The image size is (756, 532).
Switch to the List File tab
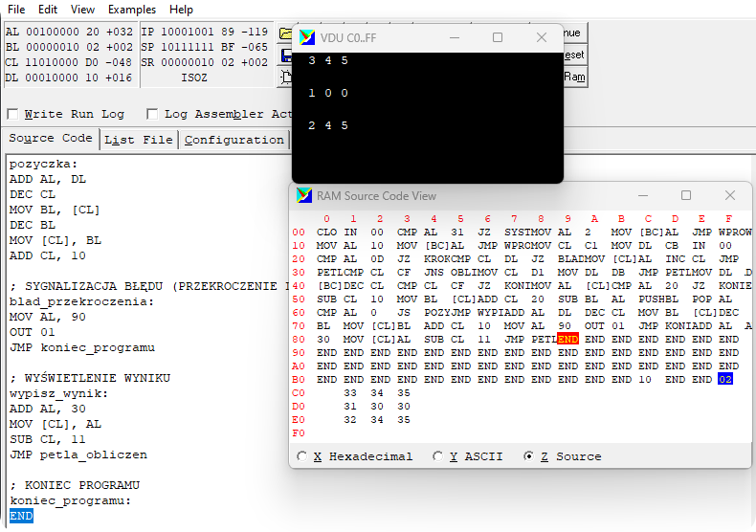pos(138,140)
